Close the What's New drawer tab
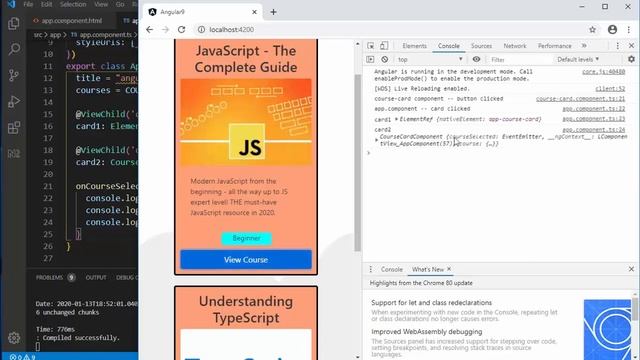The width and height of the screenshot is (640, 360). 449,269
